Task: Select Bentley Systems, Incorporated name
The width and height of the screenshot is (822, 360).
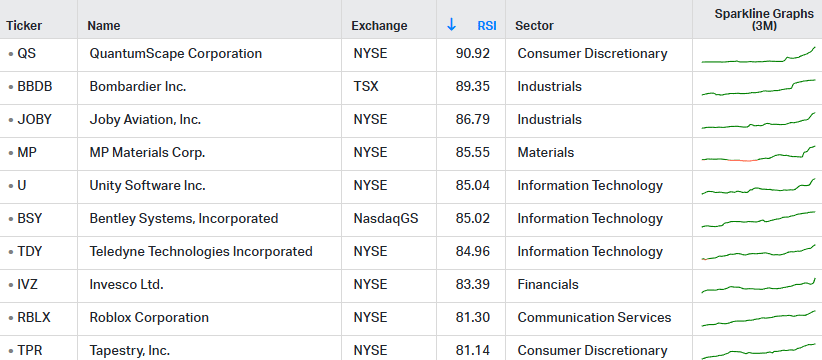Action: click(184, 219)
